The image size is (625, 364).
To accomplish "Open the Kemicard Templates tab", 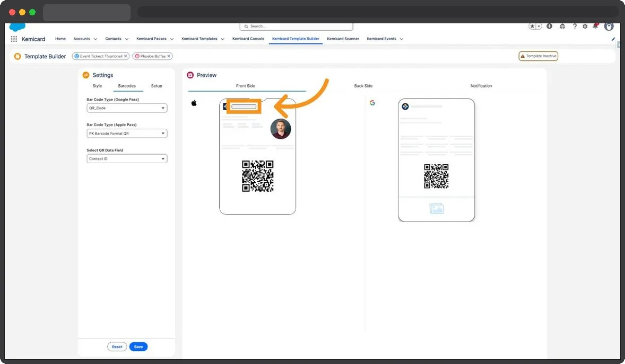I will click(199, 39).
